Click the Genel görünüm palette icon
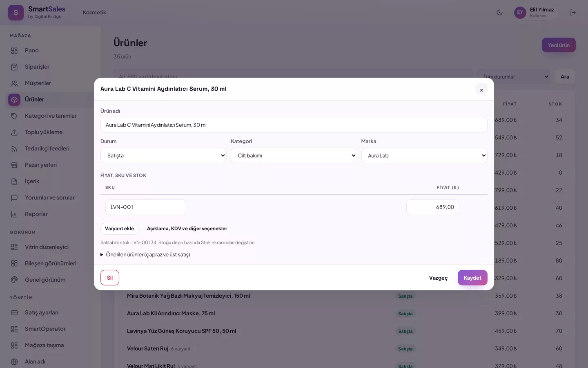This screenshot has width=588, height=368. pyautogui.click(x=14, y=280)
